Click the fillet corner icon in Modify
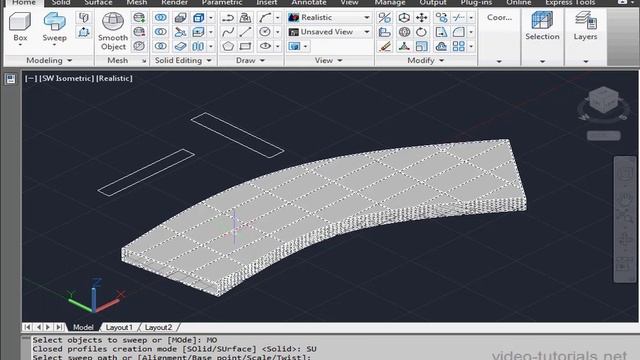Image resolution: width=640 pixels, height=360 pixels. [x=459, y=32]
